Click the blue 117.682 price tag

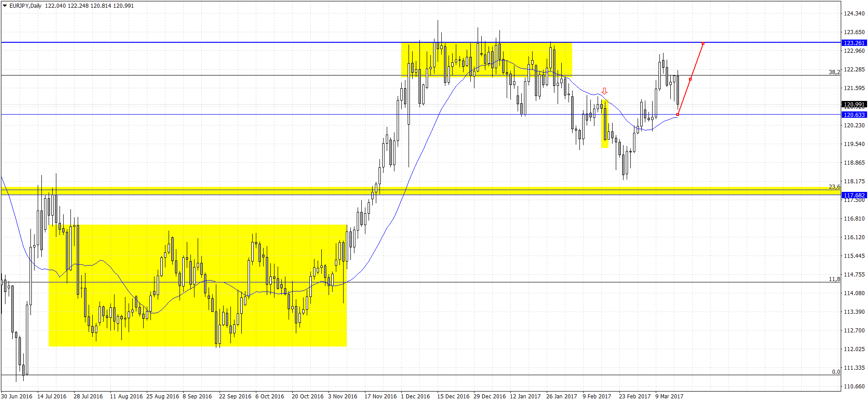(854, 196)
